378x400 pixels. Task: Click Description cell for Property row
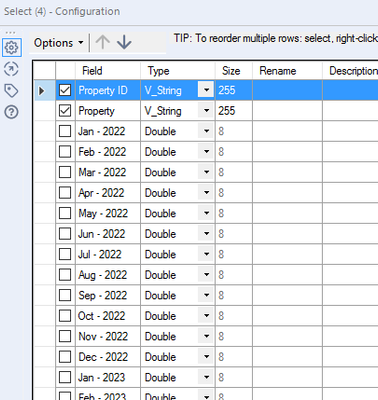pos(350,111)
